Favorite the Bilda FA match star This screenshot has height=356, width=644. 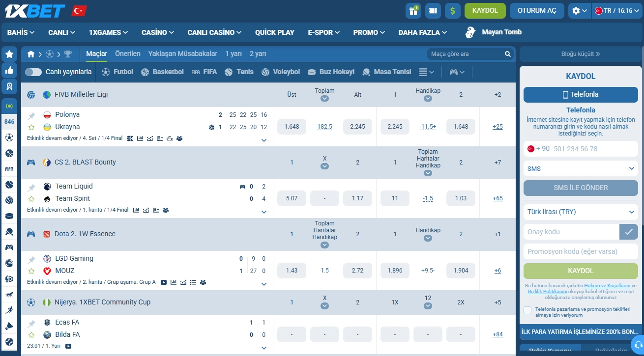click(x=31, y=335)
